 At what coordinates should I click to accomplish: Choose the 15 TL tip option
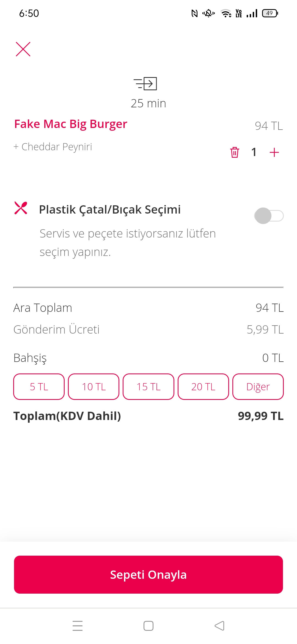coord(148,387)
